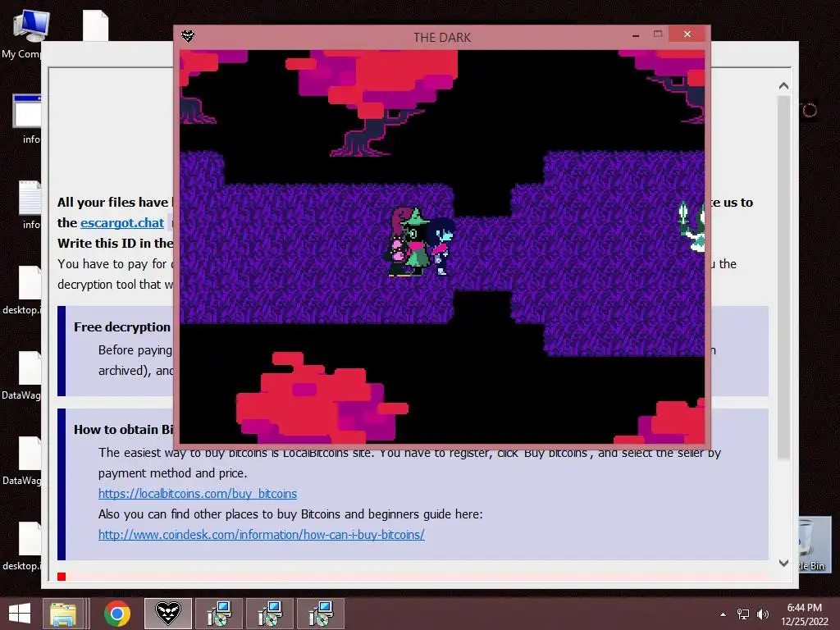
Task: Click the 'Write this ID in the' line
Action: tap(115, 243)
